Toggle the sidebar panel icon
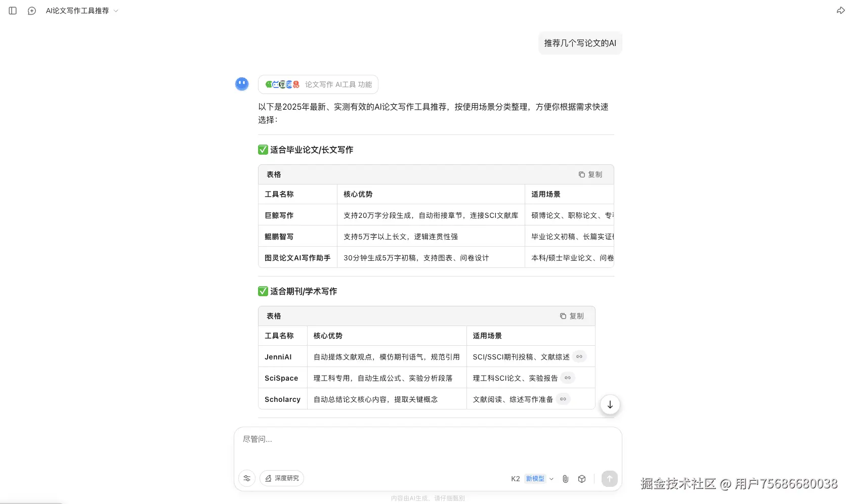 coord(13,11)
